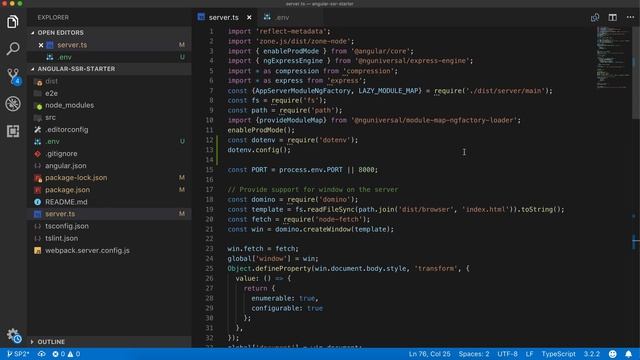Image resolution: width=640 pixels, height=360 pixels.
Task: Expand the node_modules folder
Action: (x=110, y=105)
